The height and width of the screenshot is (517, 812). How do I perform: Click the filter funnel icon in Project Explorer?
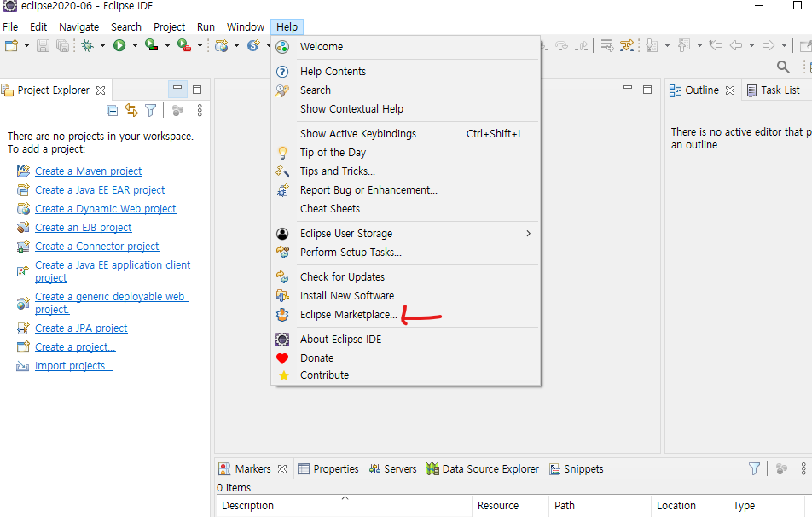(x=150, y=110)
